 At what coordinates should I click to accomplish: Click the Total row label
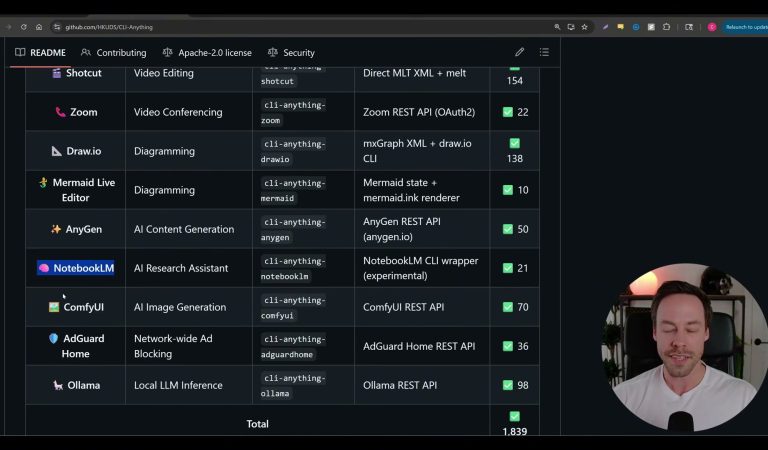[258, 424]
